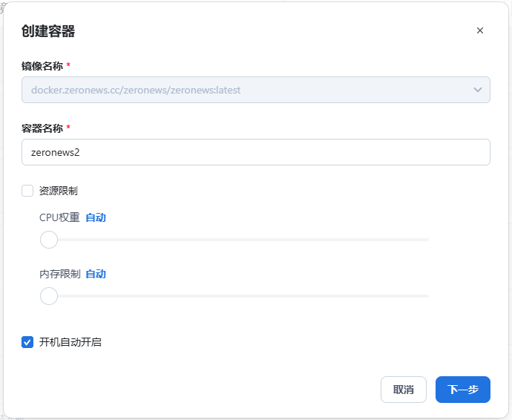Click the 创建容器 dialog title
The width and height of the screenshot is (512, 420).
pos(48,31)
